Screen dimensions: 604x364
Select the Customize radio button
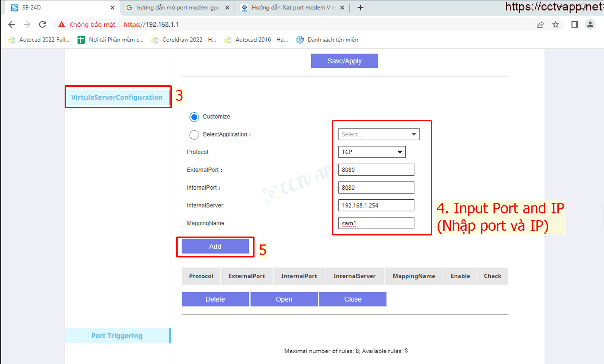tap(194, 117)
